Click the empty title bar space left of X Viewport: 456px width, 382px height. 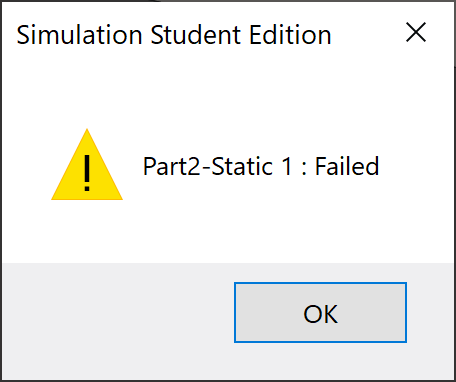[367, 33]
